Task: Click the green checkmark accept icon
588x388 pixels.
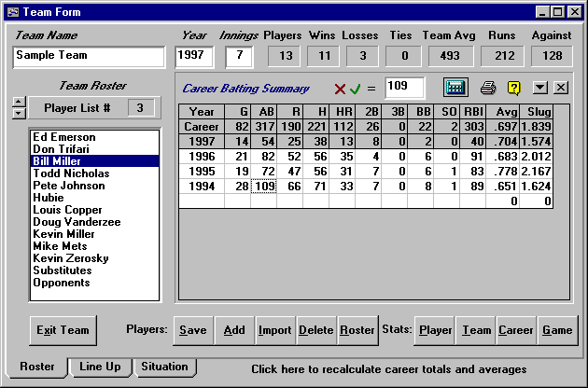Action: click(x=355, y=90)
